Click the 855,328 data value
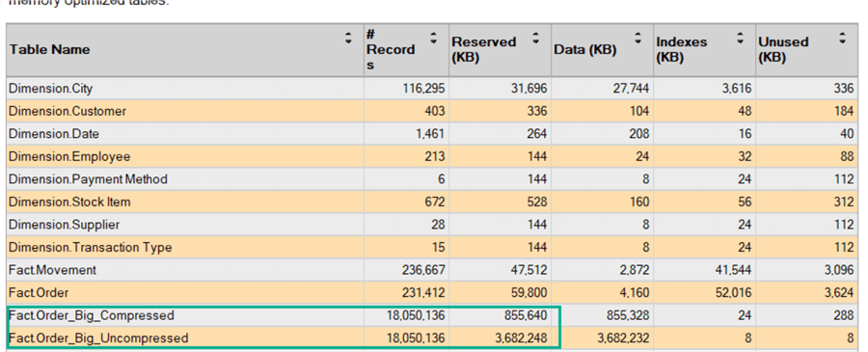Image resolution: width=868 pixels, height=352 pixels. [628, 315]
